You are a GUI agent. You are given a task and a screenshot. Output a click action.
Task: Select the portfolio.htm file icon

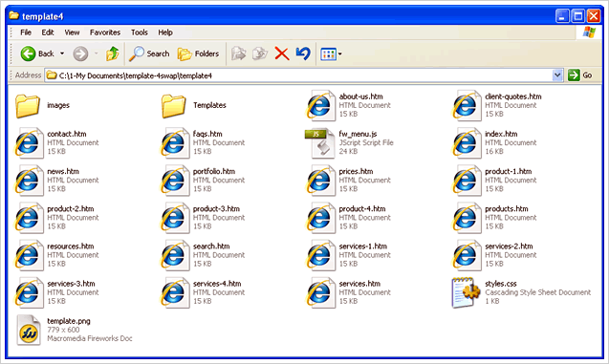click(174, 181)
